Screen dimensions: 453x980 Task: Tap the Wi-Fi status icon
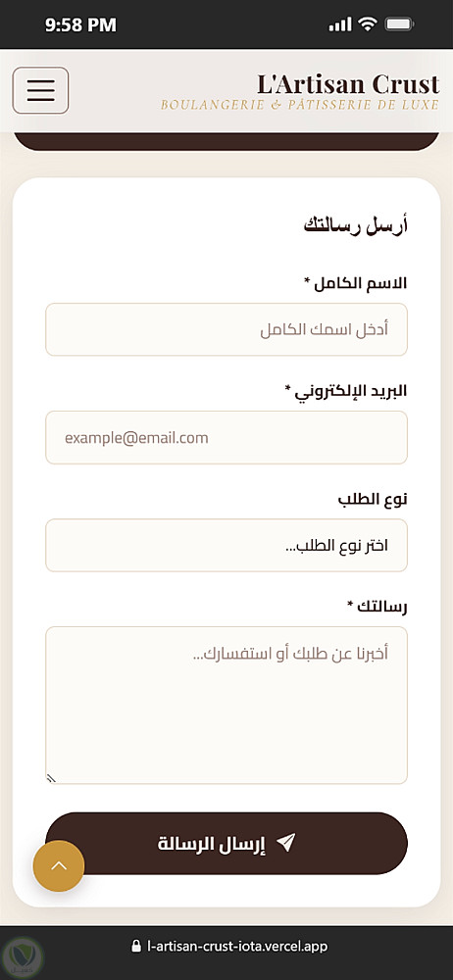(368, 24)
